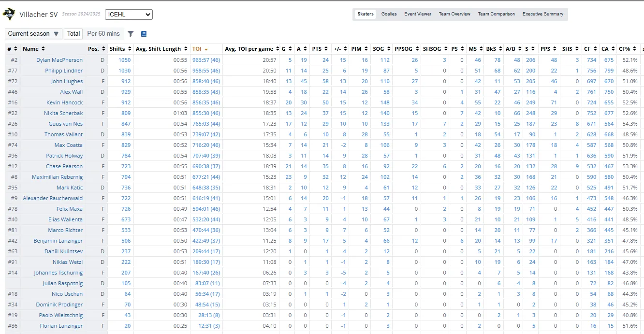Expand the Current season dropdown
This screenshot has height=334, width=644.
[33, 34]
